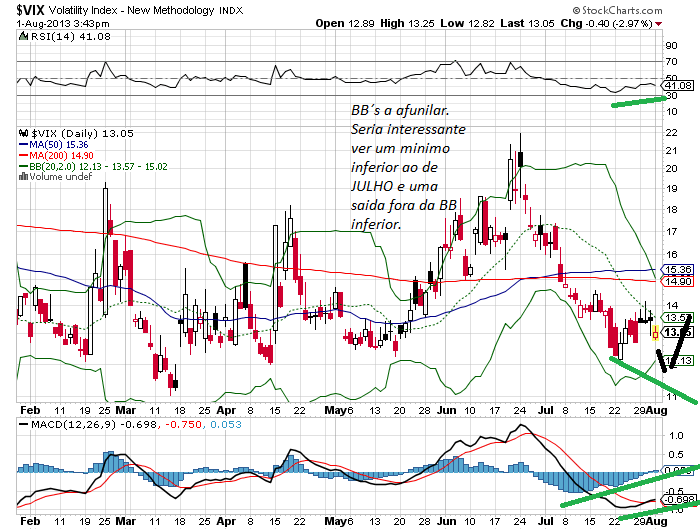Click the blue MA(50) legend line swatch

tap(24, 145)
